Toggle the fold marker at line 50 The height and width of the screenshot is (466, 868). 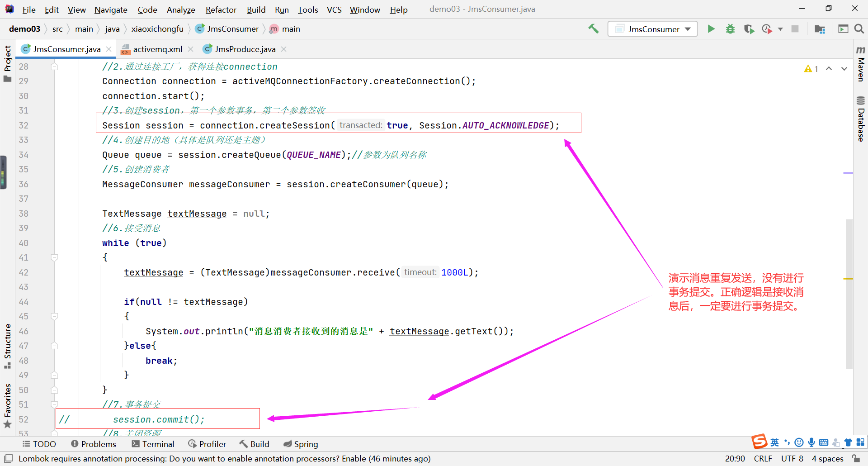coord(54,390)
